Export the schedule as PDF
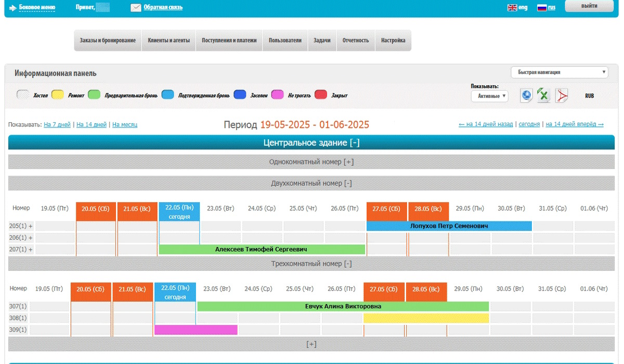Image resolution: width=624 pixels, height=364 pixels. (562, 96)
